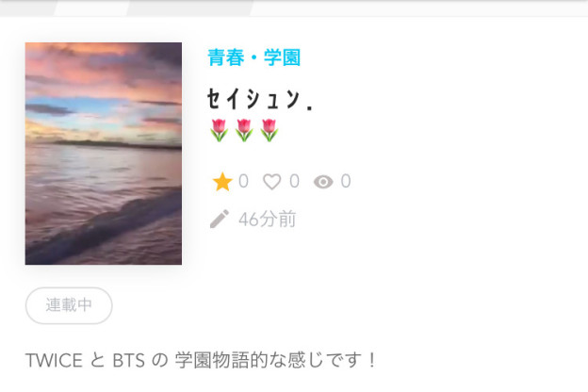Click the TWICE と BTS description text

(x=201, y=360)
